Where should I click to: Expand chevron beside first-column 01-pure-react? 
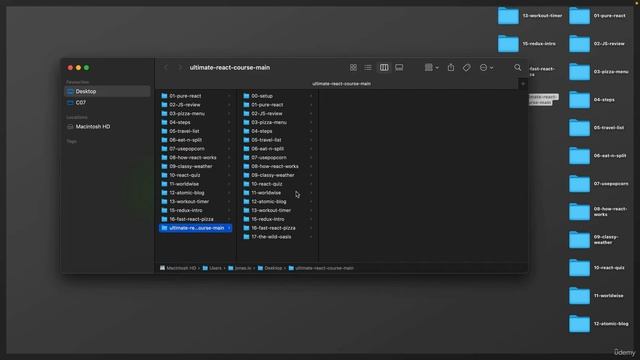[x=229, y=96]
